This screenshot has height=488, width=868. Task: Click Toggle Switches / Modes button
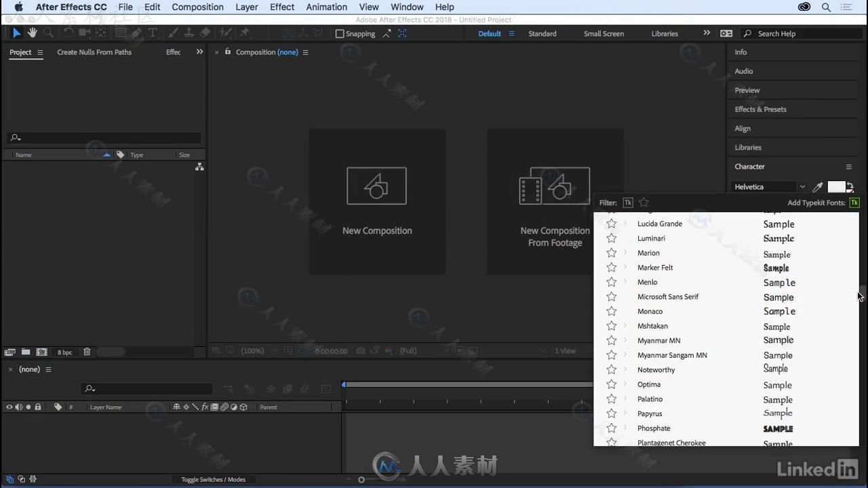213,479
